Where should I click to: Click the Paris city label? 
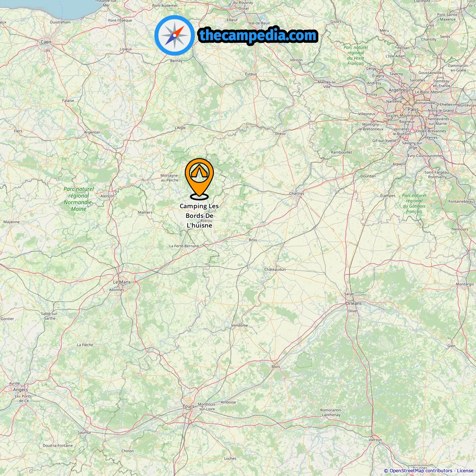413,109
